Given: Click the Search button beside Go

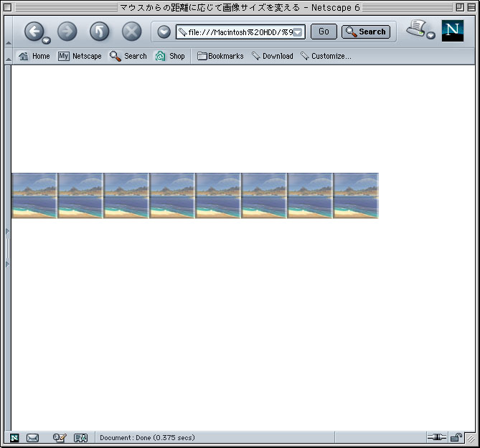Looking at the screenshot, I should click(x=366, y=32).
